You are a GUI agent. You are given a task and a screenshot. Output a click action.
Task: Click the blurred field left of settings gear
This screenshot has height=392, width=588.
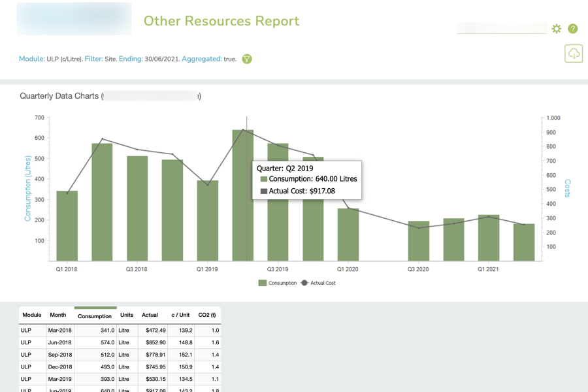coord(501,28)
